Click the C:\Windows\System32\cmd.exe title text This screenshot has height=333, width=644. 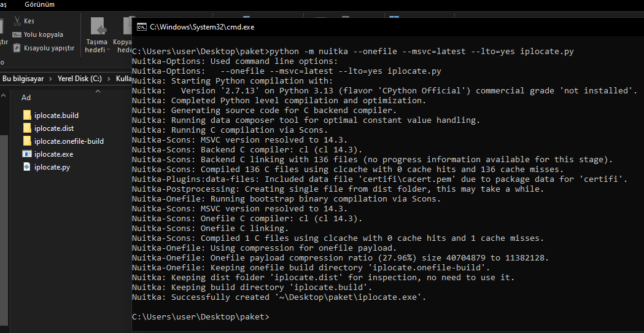tap(202, 27)
